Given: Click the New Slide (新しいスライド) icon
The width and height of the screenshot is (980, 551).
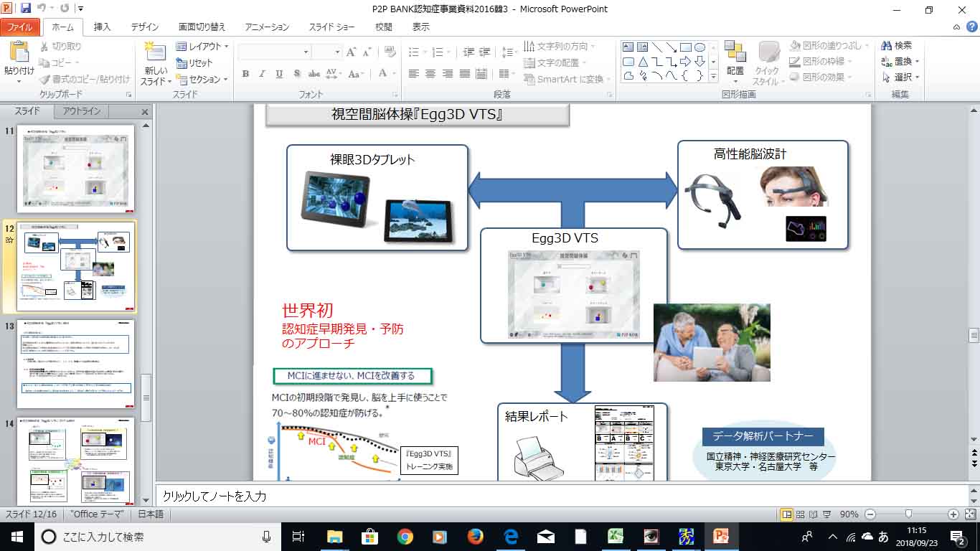Looking at the screenshot, I should click(156, 53).
